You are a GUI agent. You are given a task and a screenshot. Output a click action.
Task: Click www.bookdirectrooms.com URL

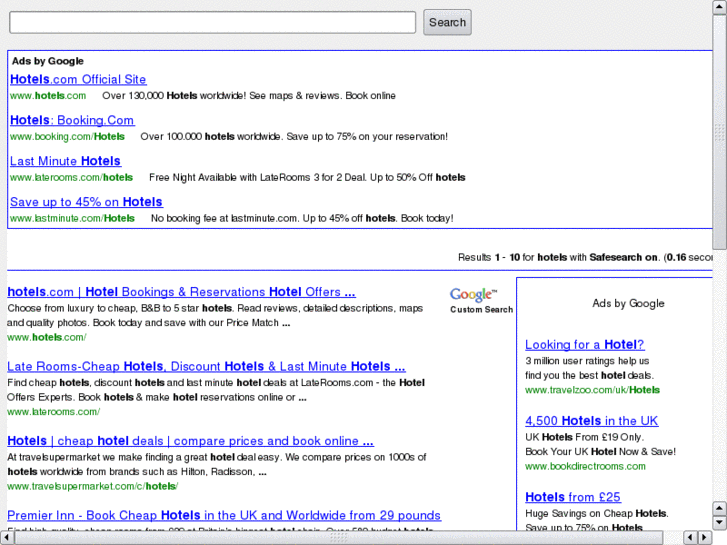click(x=585, y=466)
